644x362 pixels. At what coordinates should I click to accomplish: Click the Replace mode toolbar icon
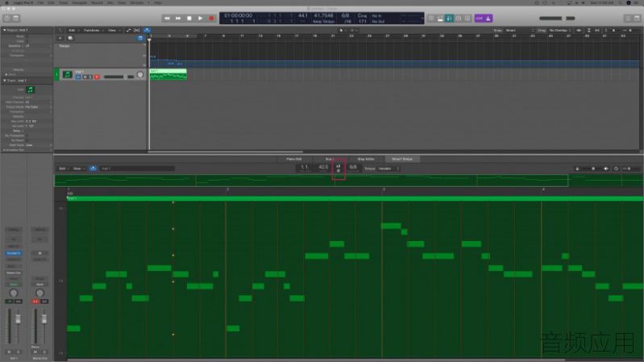(x=440, y=19)
